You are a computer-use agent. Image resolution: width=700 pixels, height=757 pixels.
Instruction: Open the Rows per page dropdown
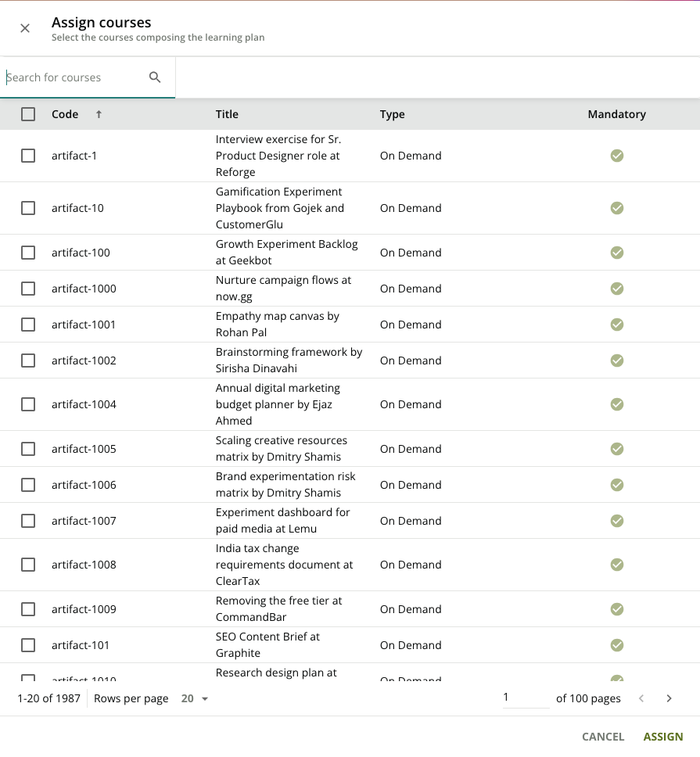pos(196,698)
